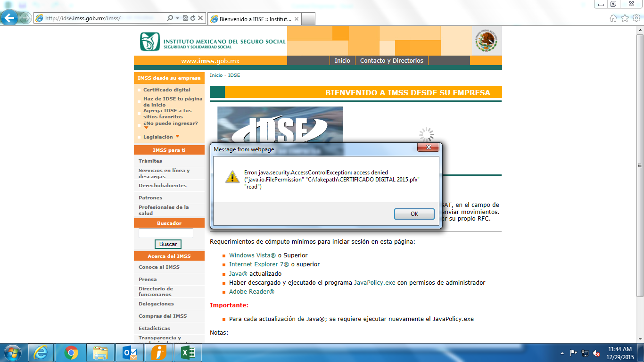Click the Buscar button
The image size is (644, 362).
[168, 244]
